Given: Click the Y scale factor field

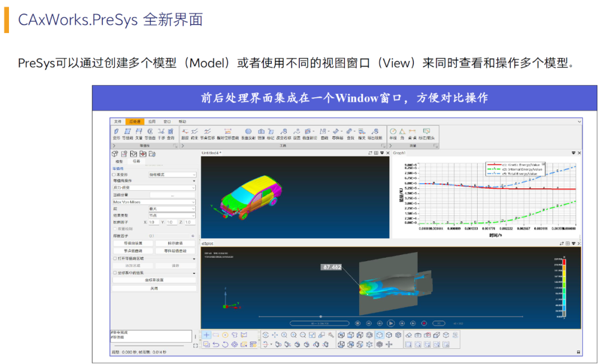Looking at the screenshot, I should coord(172,222).
